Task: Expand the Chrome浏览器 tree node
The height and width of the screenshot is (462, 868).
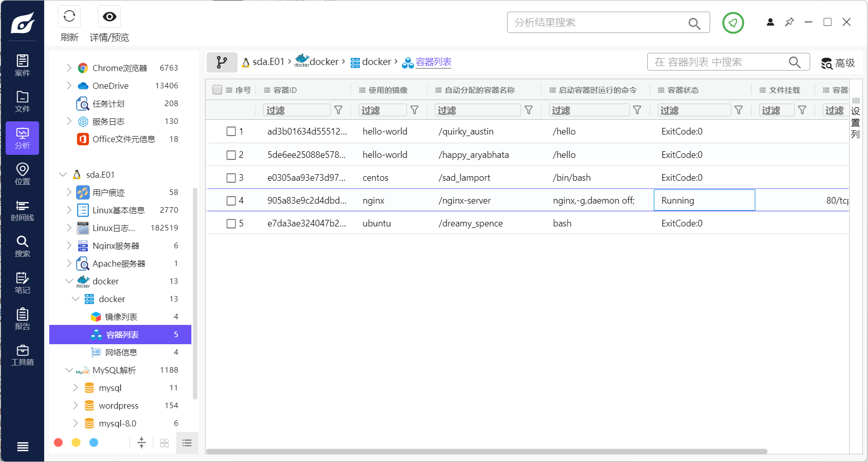Action: 69,68
